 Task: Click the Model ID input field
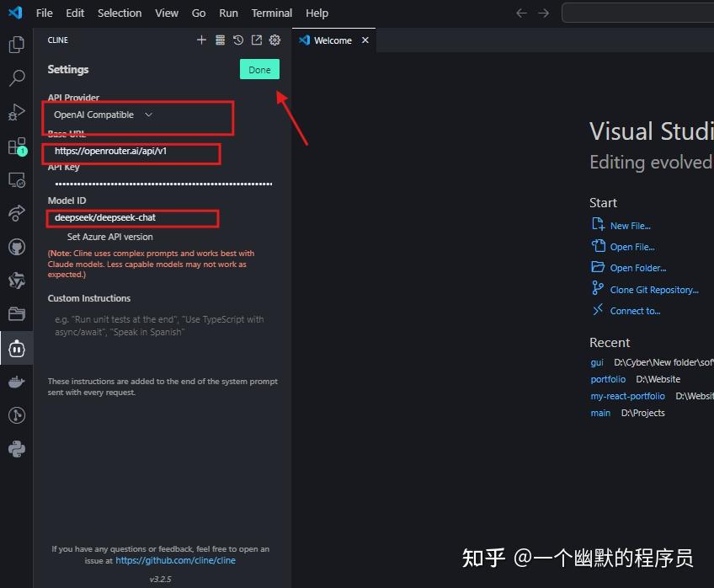pos(131,217)
